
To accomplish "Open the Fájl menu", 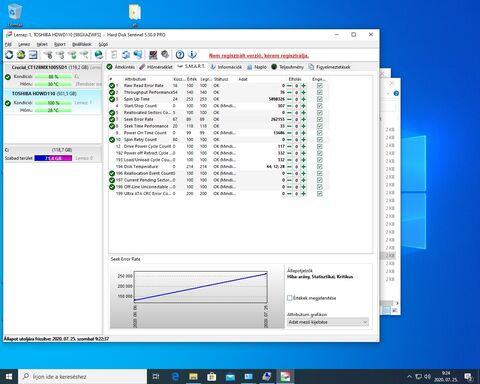I will click(x=8, y=44).
